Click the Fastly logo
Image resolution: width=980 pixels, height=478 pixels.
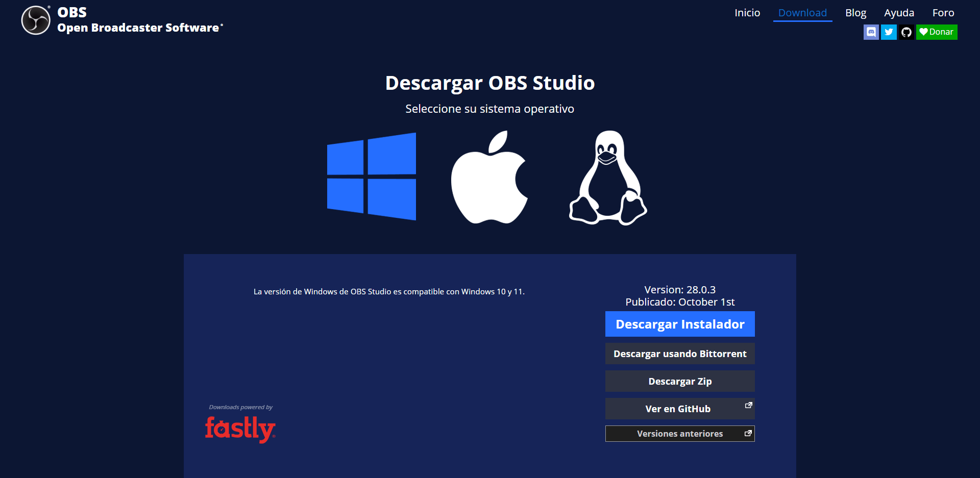pyautogui.click(x=240, y=429)
